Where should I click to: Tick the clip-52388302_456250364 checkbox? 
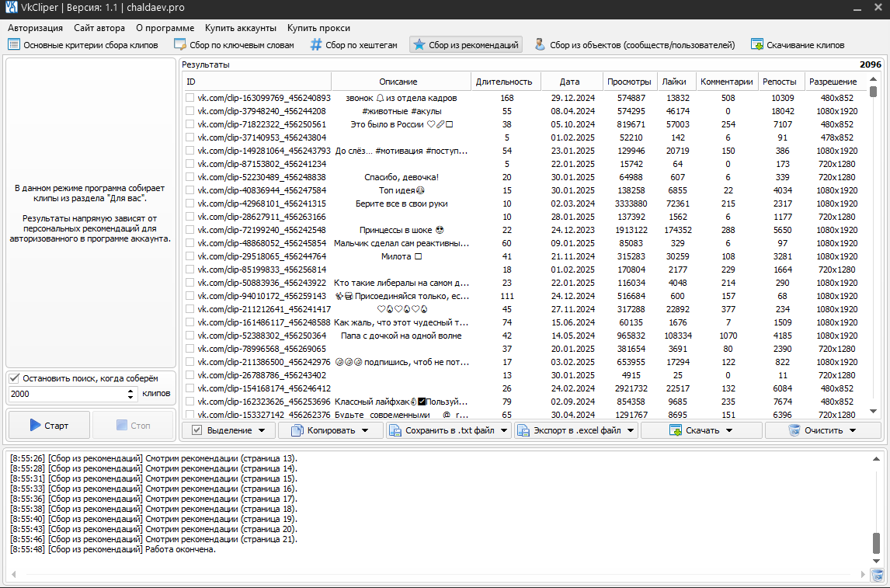point(190,336)
